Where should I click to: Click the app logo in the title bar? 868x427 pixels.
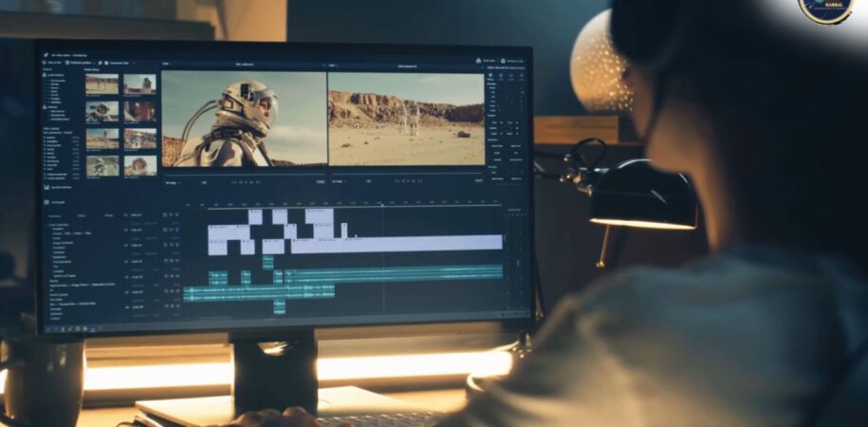pos(45,55)
